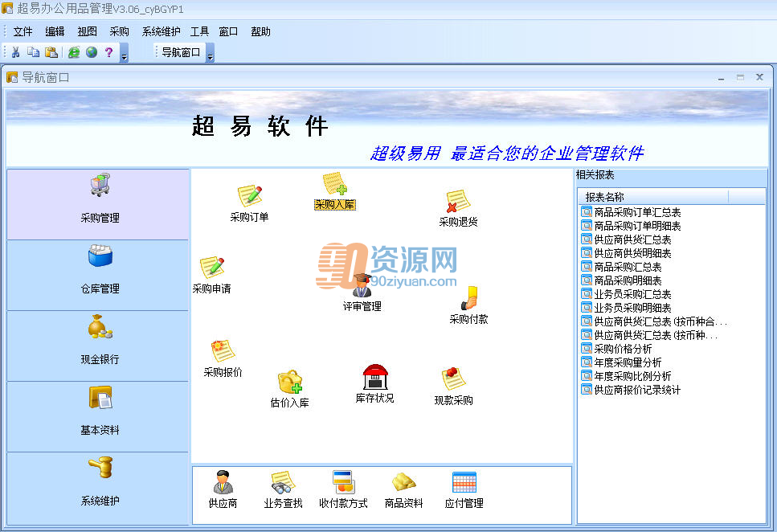Open 采购入库 icon

point(335,183)
